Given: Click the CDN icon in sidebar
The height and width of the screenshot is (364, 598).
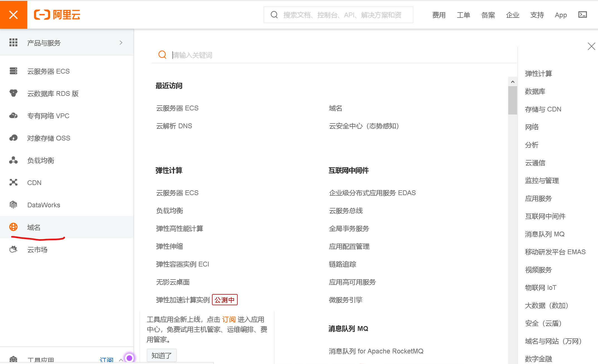Looking at the screenshot, I should pyautogui.click(x=13, y=182).
